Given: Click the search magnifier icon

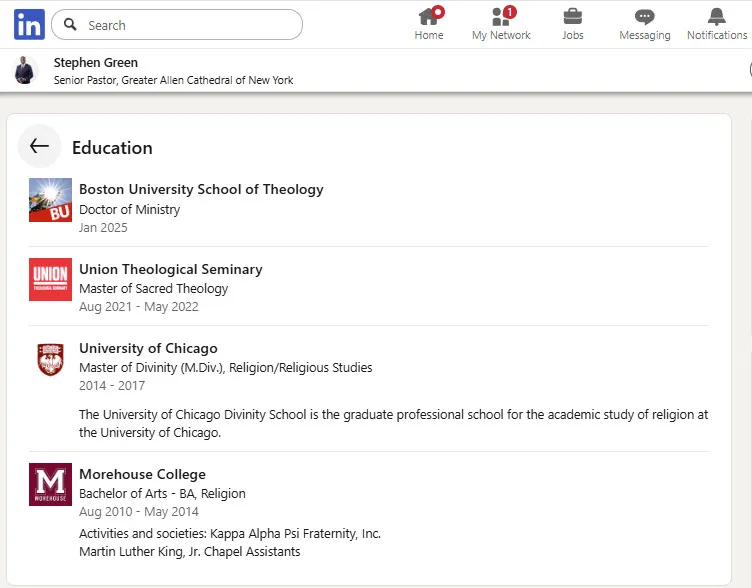Looking at the screenshot, I should (70, 24).
